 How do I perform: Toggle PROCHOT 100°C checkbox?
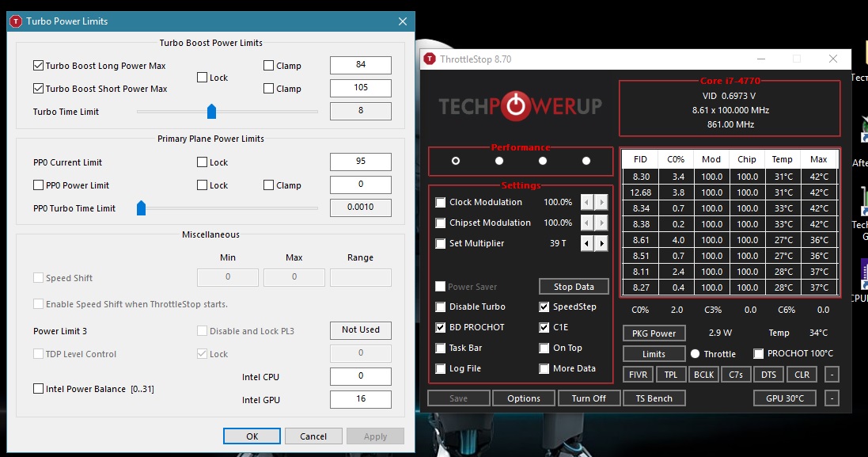click(x=758, y=353)
